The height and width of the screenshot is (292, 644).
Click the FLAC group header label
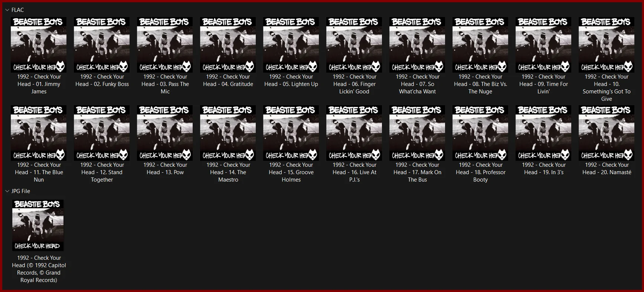(x=17, y=10)
